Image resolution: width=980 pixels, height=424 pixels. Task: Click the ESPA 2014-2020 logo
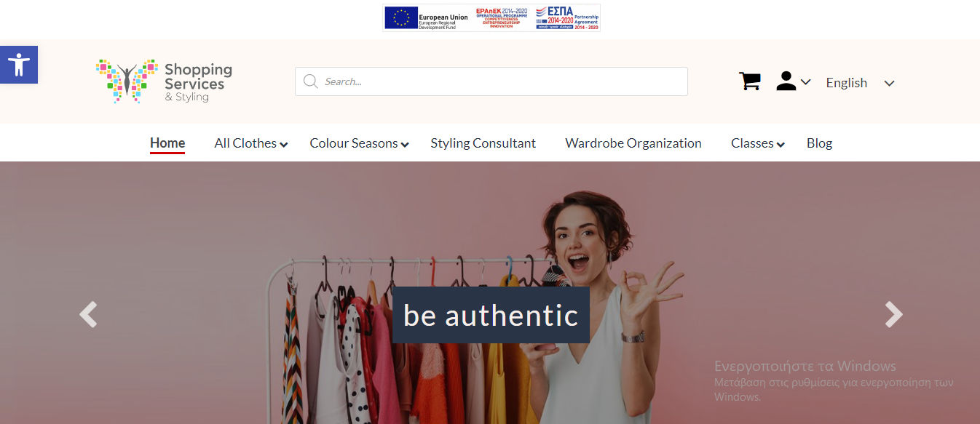(567, 18)
